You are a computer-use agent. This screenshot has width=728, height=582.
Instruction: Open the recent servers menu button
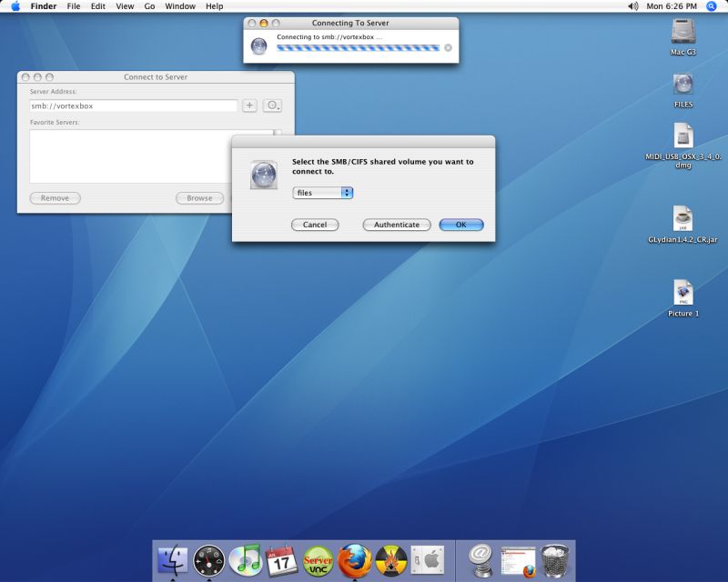coord(272,105)
